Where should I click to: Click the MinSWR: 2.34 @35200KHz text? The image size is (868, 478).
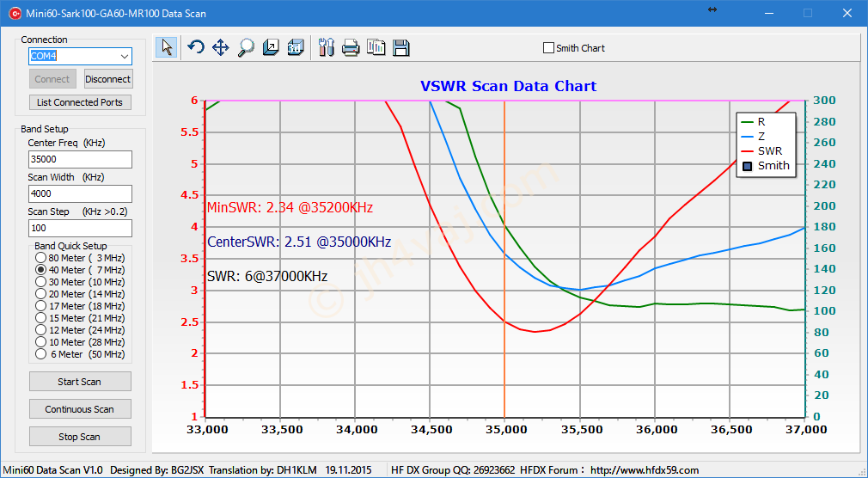point(290,208)
